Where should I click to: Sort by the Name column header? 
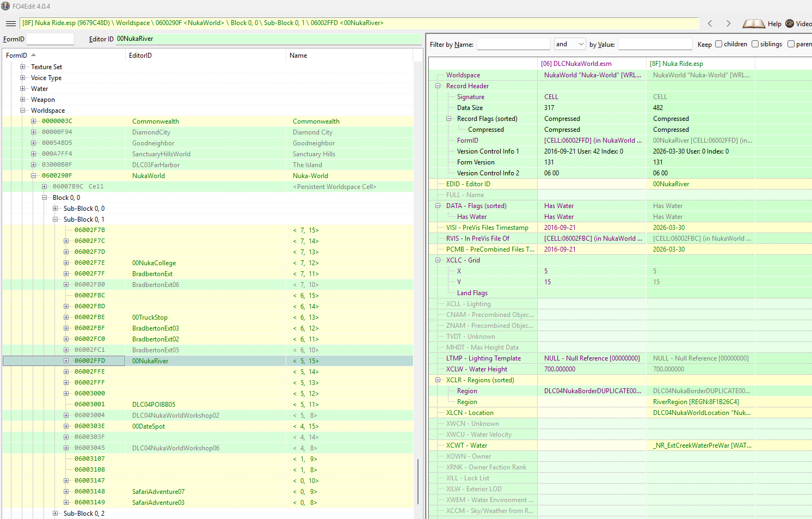coord(349,56)
